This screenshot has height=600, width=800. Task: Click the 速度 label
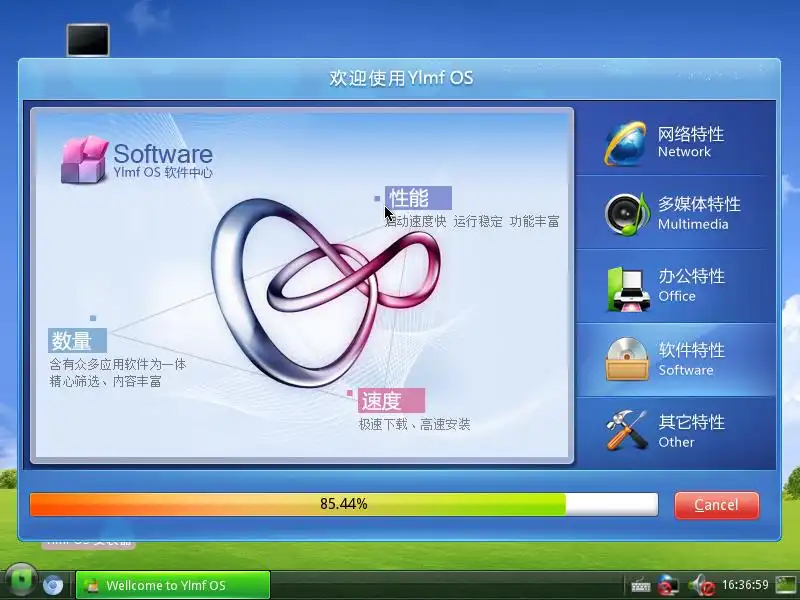pos(391,401)
